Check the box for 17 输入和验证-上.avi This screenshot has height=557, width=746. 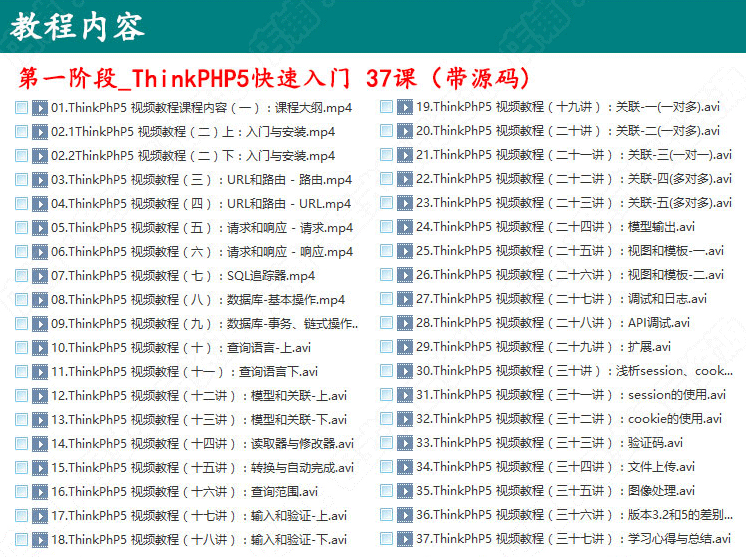[21, 516]
